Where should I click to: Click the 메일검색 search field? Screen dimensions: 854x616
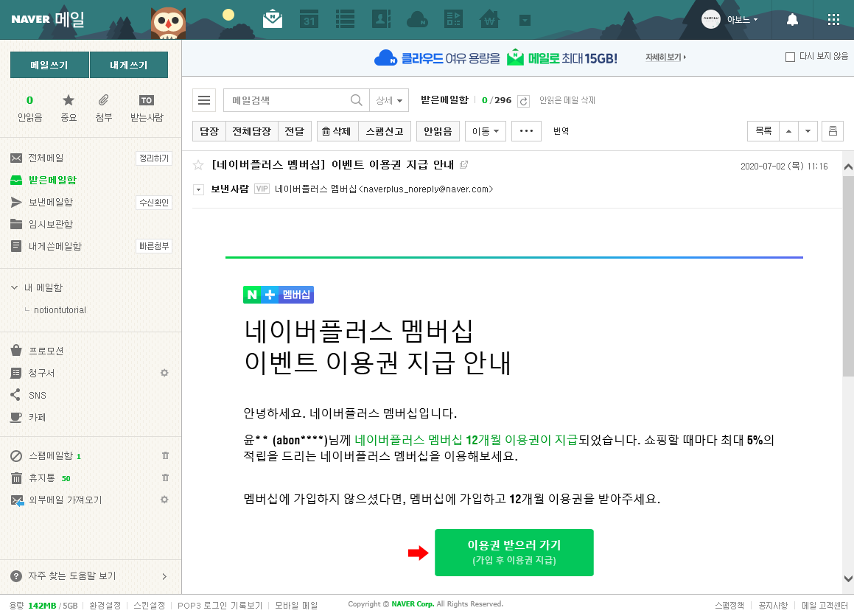coord(287,100)
